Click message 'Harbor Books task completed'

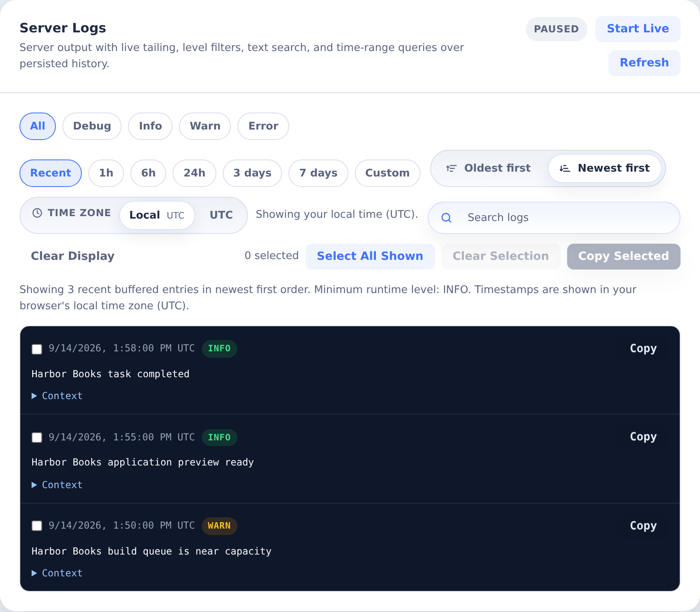[111, 374]
